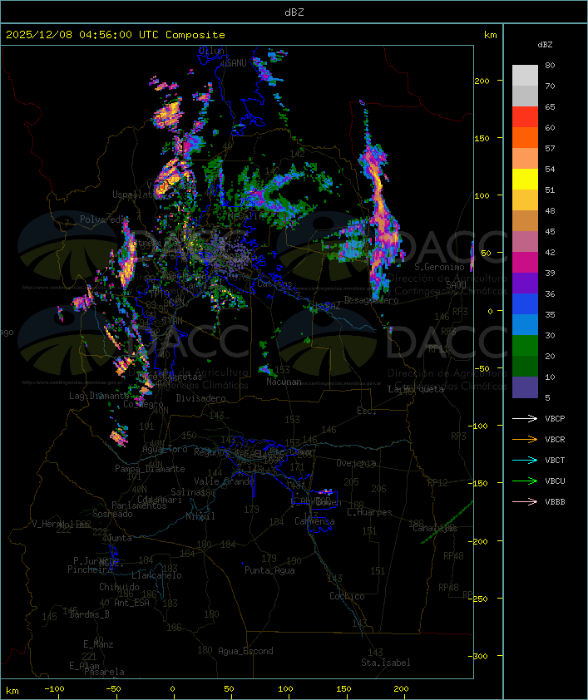Click the Lag.Diamante place label
Image resolution: width=588 pixels, height=700 pixels.
(x=99, y=396)
